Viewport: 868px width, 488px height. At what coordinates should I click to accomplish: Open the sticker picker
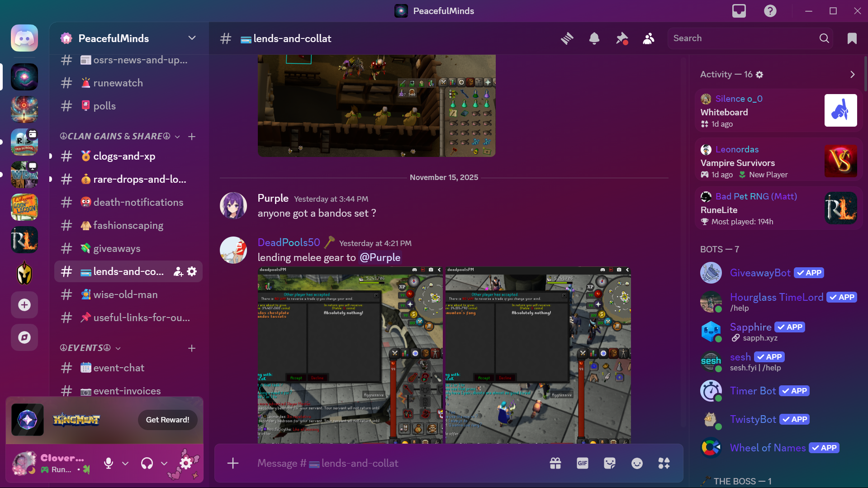610,463
